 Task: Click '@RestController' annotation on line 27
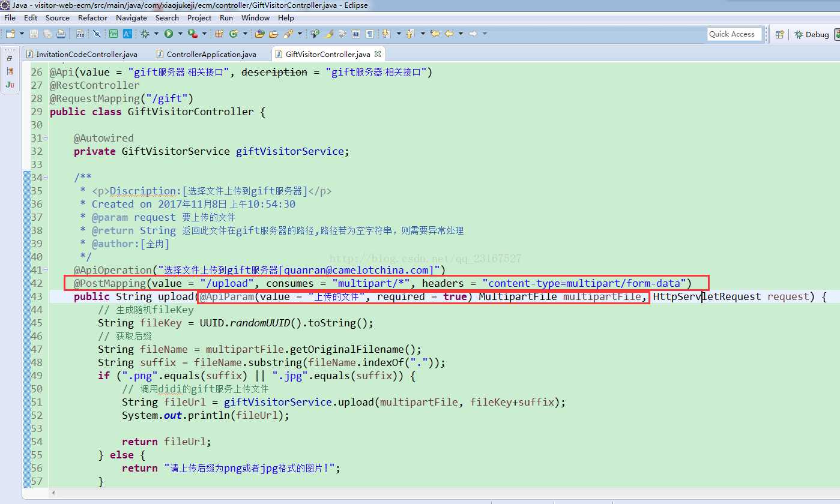click(95, 85)
